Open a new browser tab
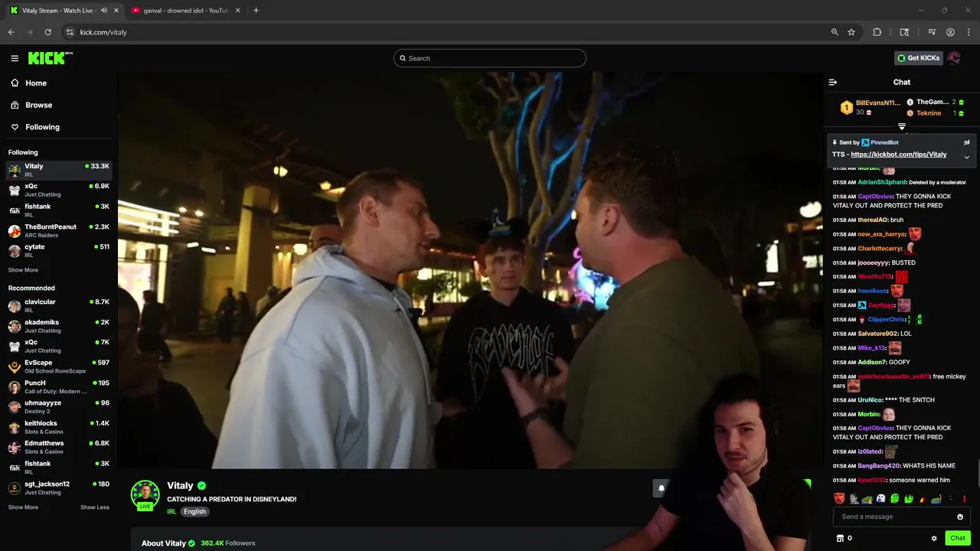This screenshot has height=551, width=980. [256, 11]
